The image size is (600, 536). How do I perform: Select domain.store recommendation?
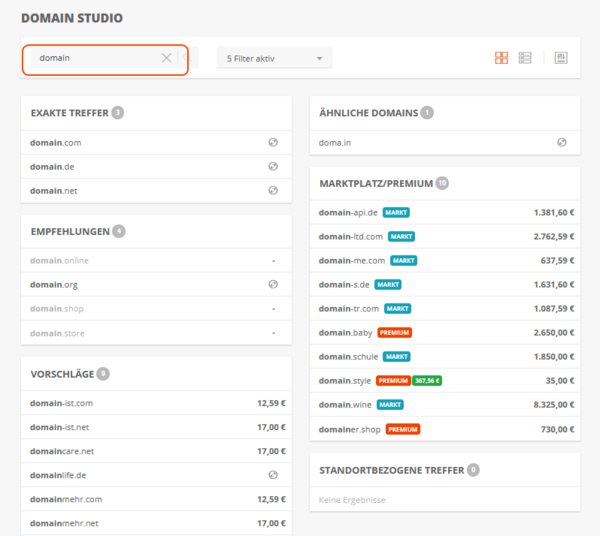[156, 333]
